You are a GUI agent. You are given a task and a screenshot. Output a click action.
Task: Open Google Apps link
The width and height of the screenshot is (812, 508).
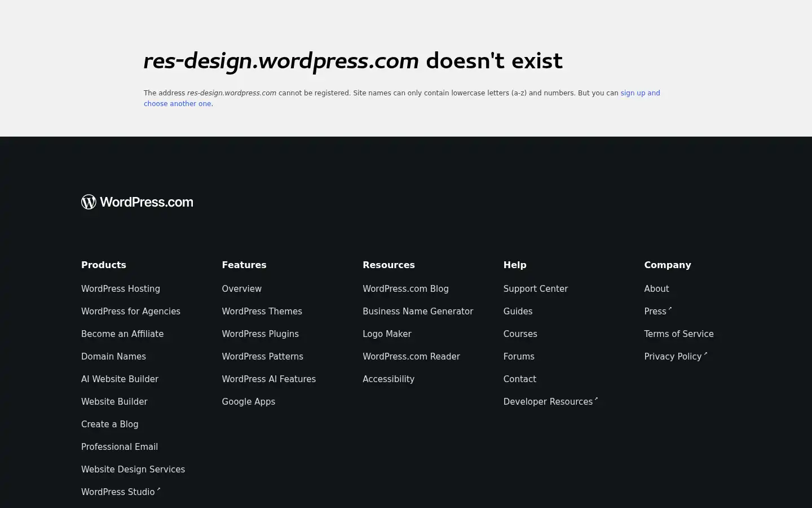tap(249, 402)
